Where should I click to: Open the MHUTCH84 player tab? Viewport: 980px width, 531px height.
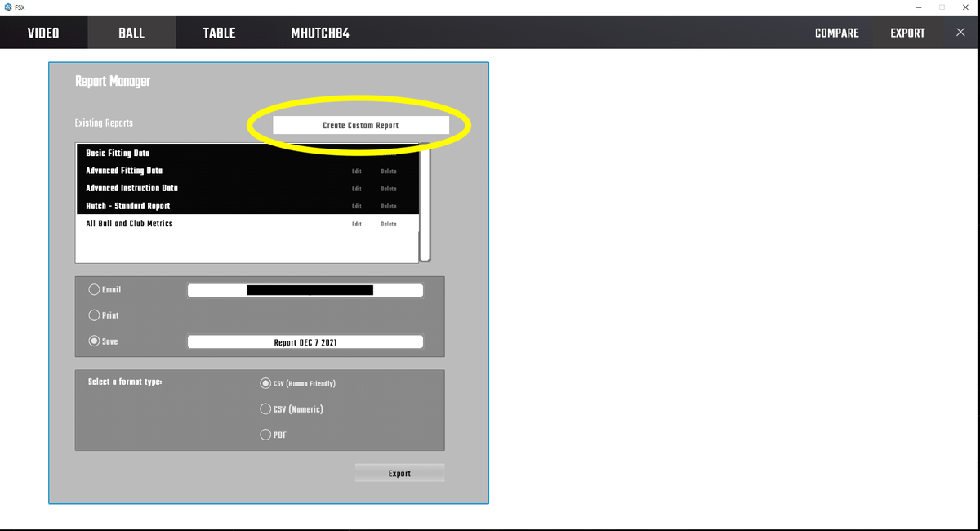click(320, 33)
